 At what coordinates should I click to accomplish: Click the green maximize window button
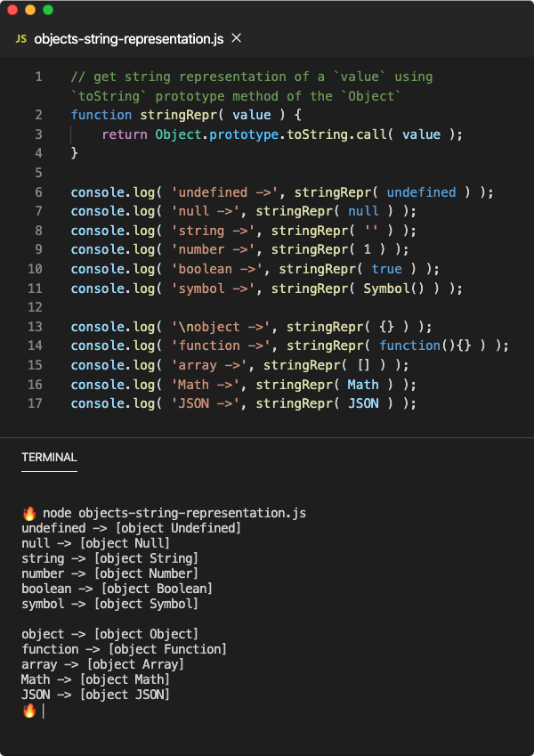point(48,10)
